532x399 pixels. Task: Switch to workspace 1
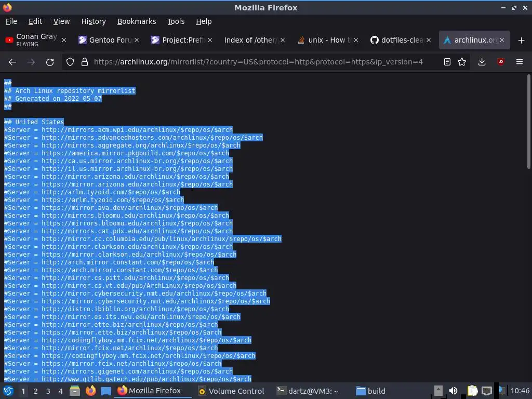(x=23, y=391)
